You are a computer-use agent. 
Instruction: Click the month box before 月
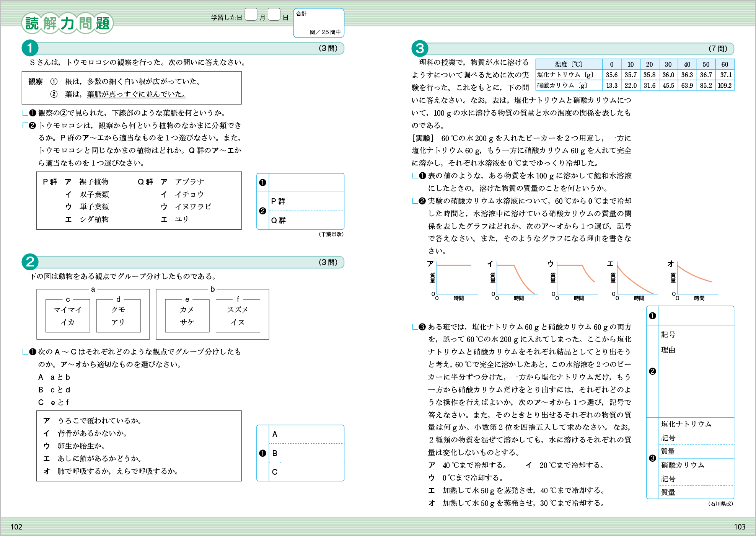251,15
